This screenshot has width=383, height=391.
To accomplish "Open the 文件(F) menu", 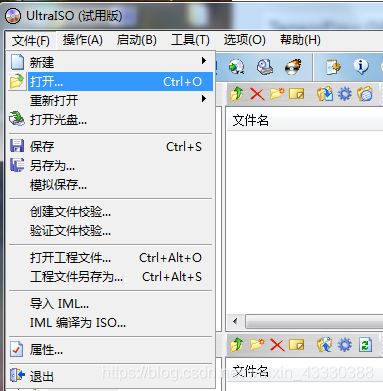I will coord(31,41).
